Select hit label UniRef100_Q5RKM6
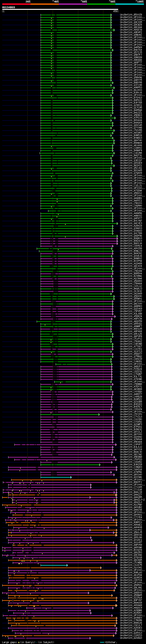The height and width of the screenshot is (644, 146). click(131, 77)
